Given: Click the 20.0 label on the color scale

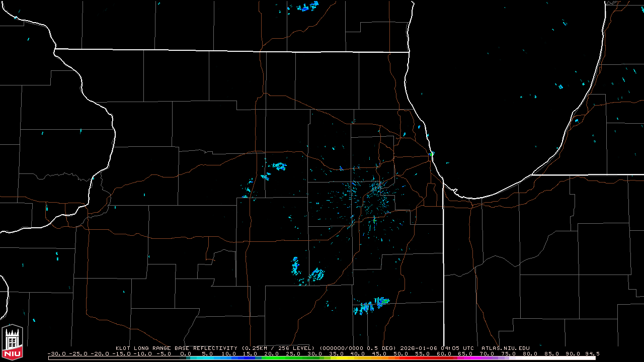Looking at the screenshot, I should pos(271,353).
